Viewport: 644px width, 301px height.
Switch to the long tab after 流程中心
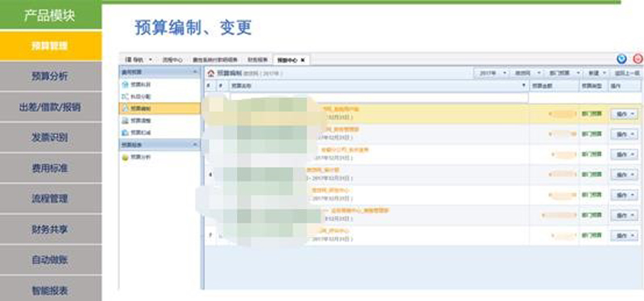tap(215, 60)
